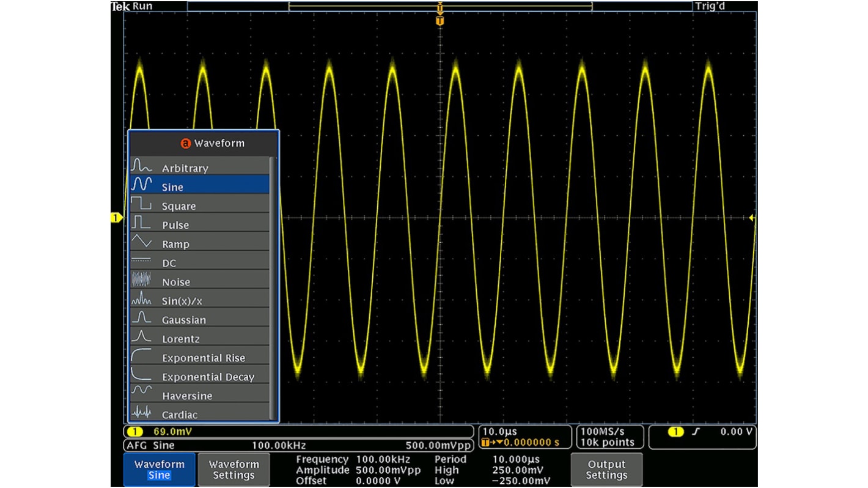Select the Sine waveform icon
868x488 pixels.
[x=173, y=187]
